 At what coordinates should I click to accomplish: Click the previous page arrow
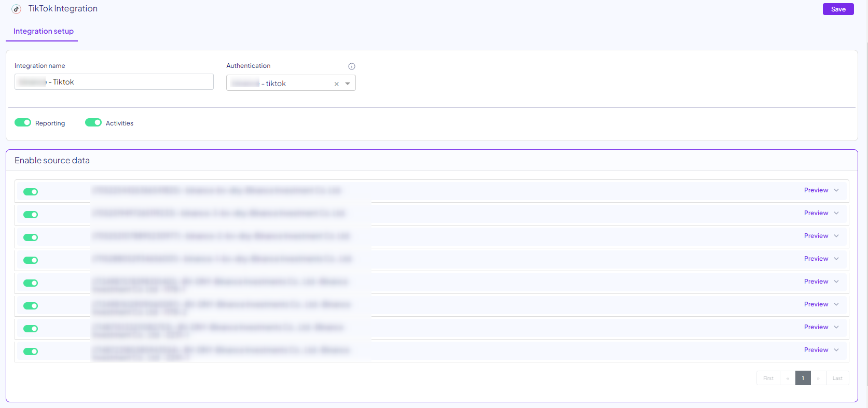click(x=788, y=378)
